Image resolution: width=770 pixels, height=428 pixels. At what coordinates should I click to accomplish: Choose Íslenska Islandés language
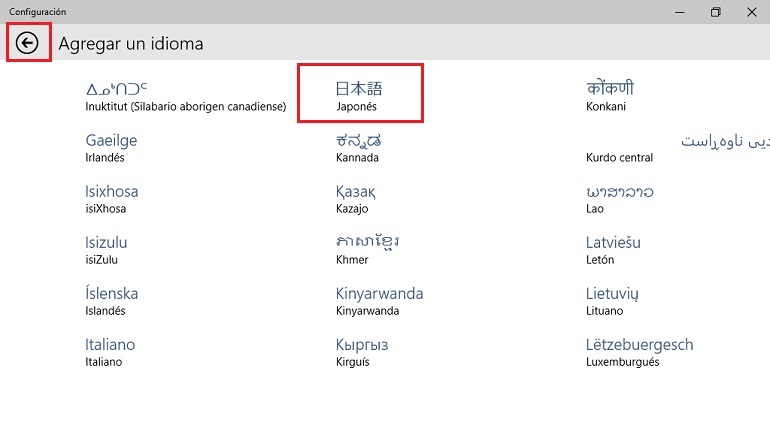(x=112, y=301)
